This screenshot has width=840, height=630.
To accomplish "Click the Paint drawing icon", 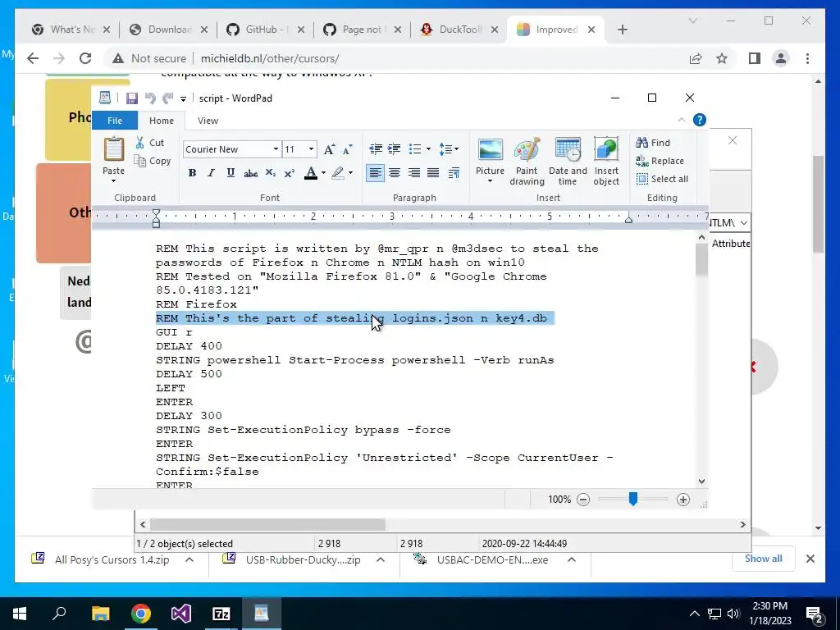I will pos(527,150).
